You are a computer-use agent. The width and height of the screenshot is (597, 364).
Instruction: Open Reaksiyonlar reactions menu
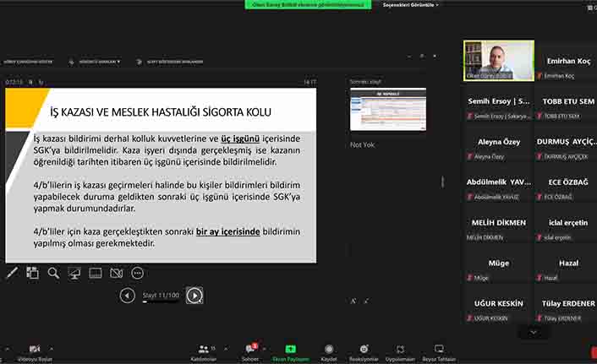coord(364,351)
